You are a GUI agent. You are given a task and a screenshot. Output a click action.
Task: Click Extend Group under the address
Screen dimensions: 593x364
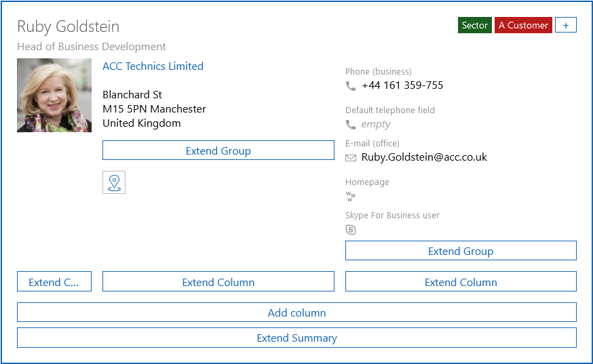click(x=218, y=150)
